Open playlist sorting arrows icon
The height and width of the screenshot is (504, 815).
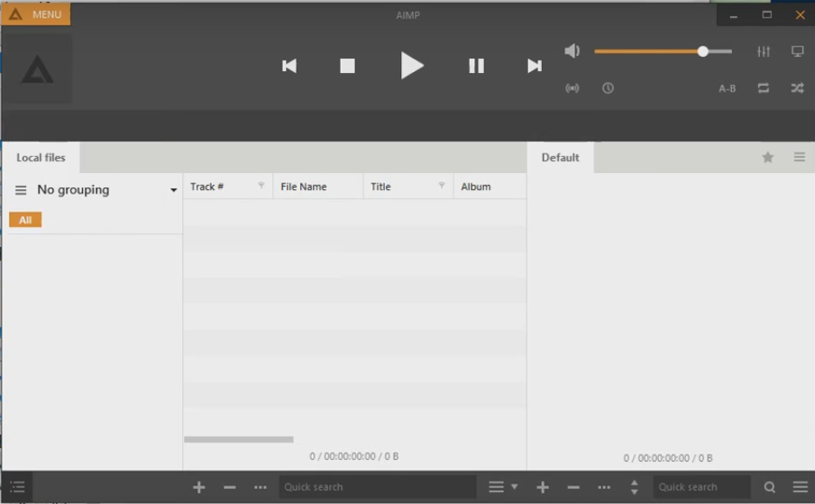634,488
